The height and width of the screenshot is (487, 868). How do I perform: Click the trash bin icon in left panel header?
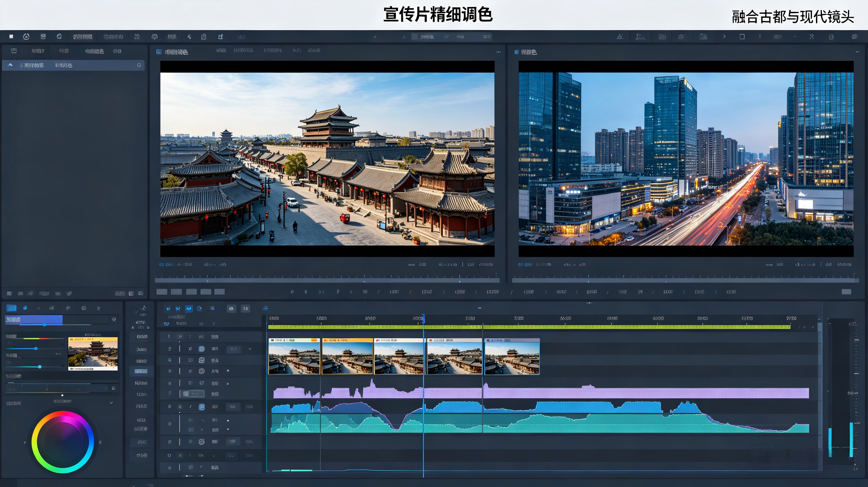coord(14,50)
